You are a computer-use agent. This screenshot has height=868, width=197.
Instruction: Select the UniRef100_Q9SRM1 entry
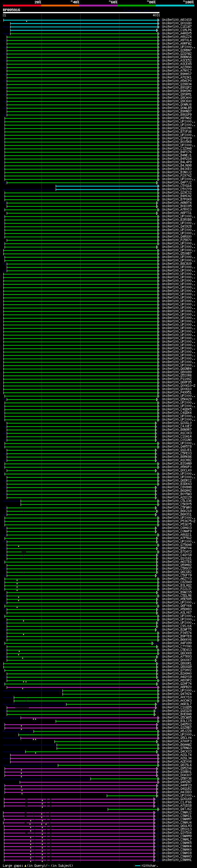pyautogui.click(x=177, y=94)
